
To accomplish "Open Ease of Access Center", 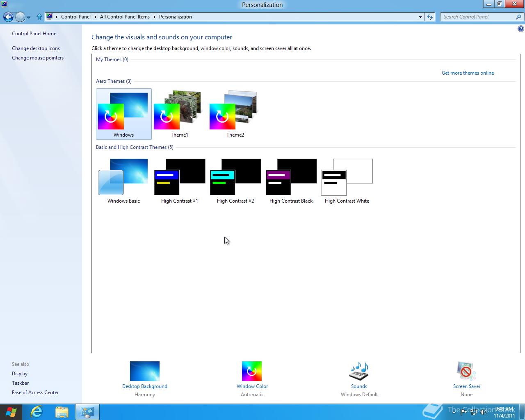I will 35,393.
